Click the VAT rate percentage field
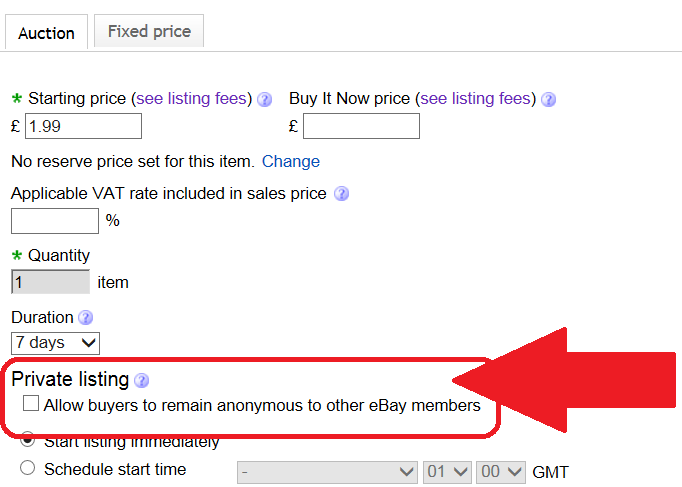This screenshot has width=682, height=487. click(55, 221)
